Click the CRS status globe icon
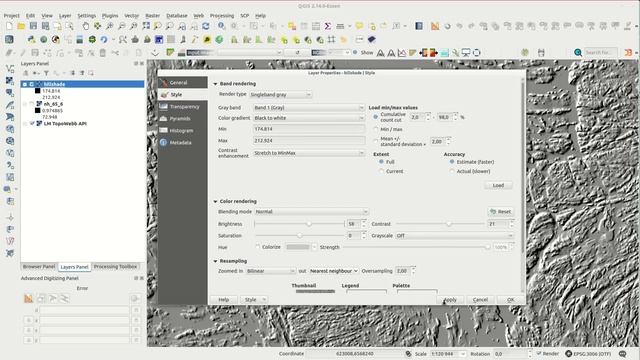Viewport: 640px width, 360px height. pyautogui.click(x=569, y=353)
